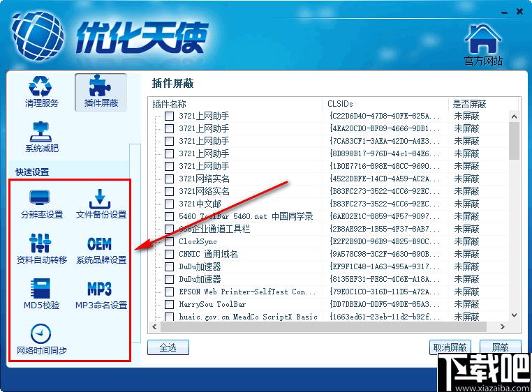Open MP3命名设置 icon
Image resolution: width=532 pixels, height=392 pixels.
click(x=101, y=295)
